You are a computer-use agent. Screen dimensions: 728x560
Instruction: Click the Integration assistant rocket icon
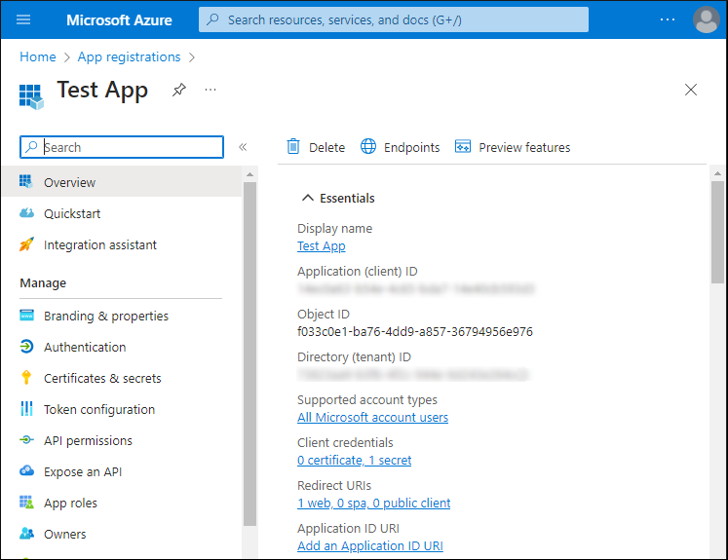[26, 244]
